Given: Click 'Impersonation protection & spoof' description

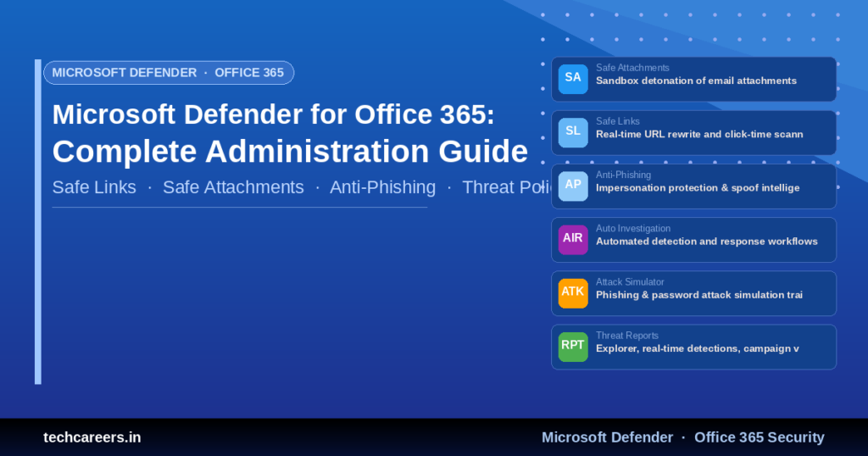Looking at the screenshot, I should (698, 188).
